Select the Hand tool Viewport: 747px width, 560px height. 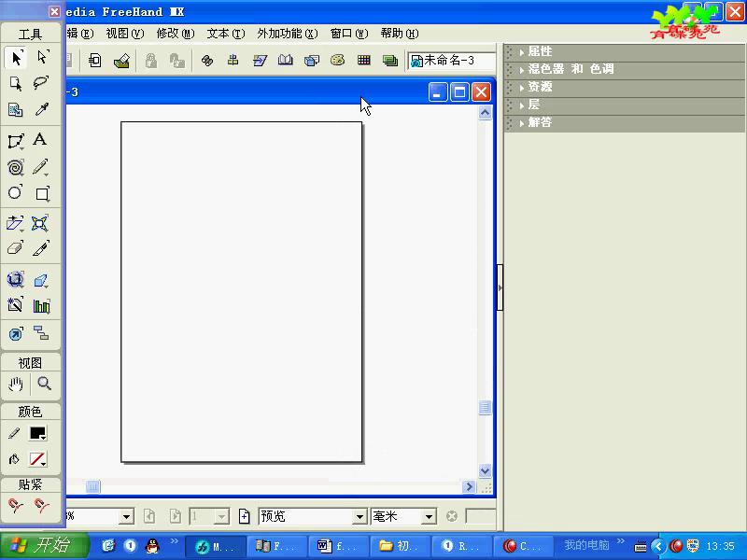[x=16, y=384]
